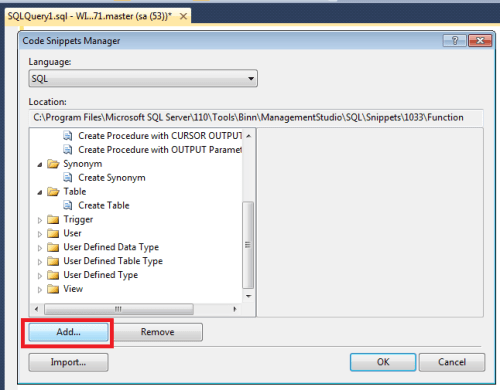Select the User Defined Table Type label
This screenshot has height=390, width=500.
pyautogui.click(x=113, y=261)
